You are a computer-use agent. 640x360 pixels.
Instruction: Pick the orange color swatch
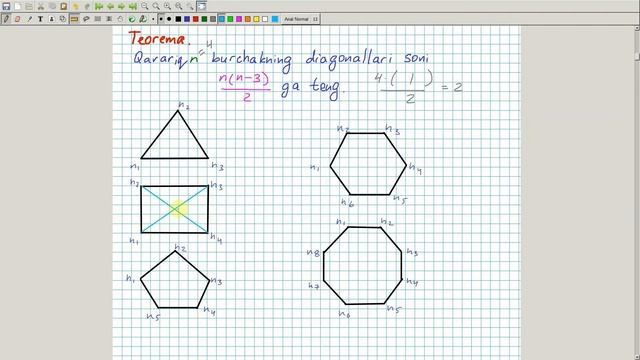[x=247, y=19]
